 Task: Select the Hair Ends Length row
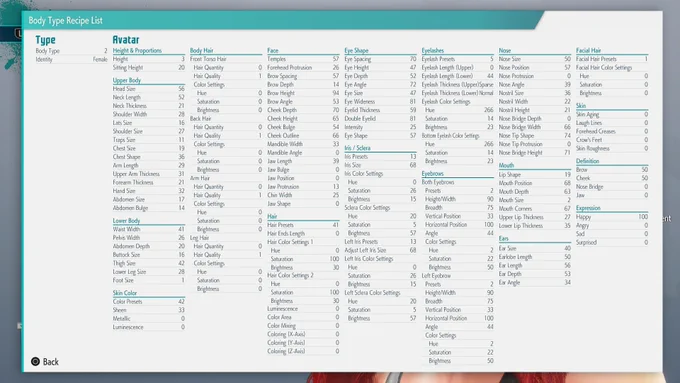point(303,233)
